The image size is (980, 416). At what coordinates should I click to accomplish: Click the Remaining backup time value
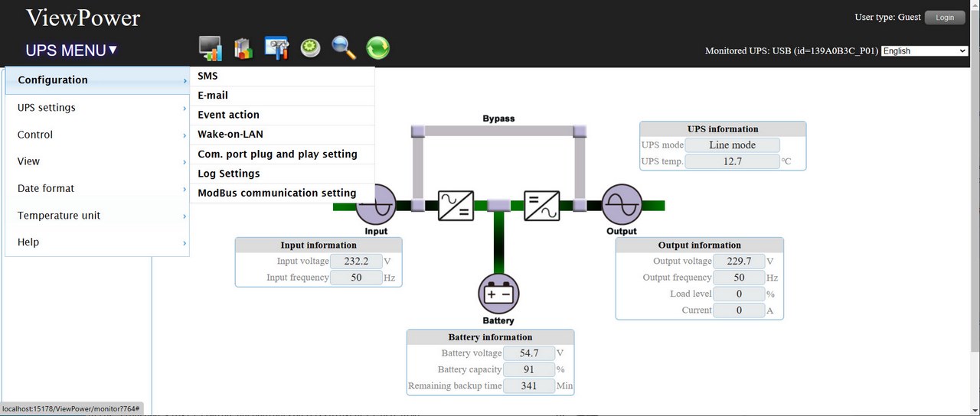[529, 386]
